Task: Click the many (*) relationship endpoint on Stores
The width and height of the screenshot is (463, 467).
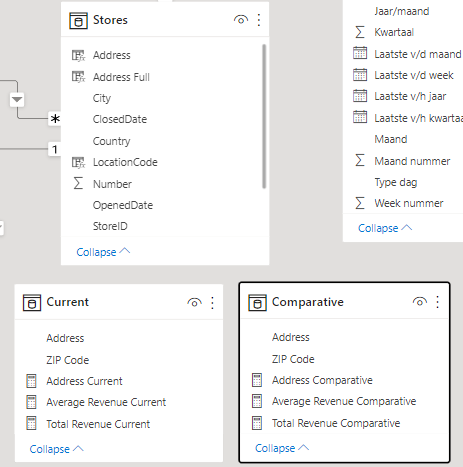Action: click(55, 119)
